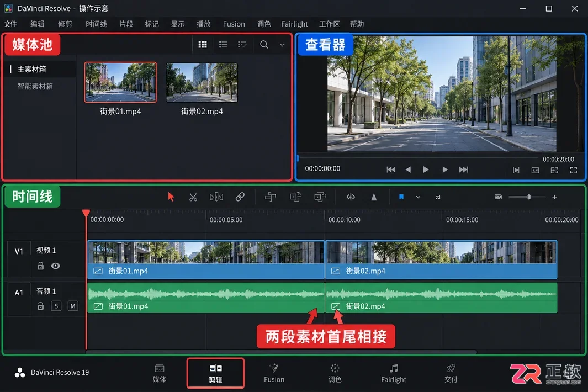
Task: Lock the 视频 1 video track
Action: pyautogui.click(x=40, y=266)
